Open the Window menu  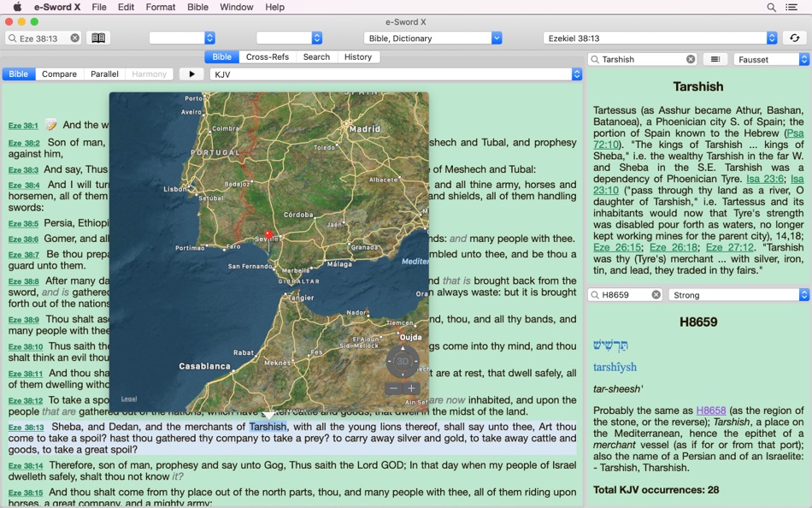click(x=236, y=7)
